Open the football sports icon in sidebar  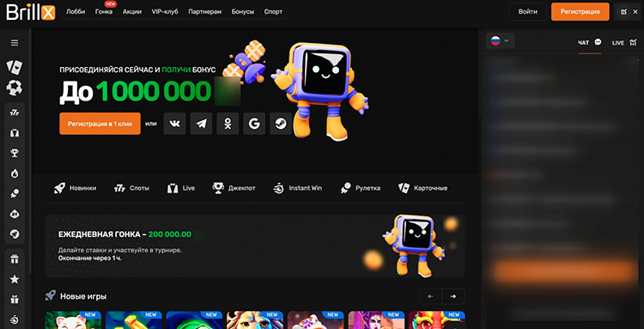point(15,88)
